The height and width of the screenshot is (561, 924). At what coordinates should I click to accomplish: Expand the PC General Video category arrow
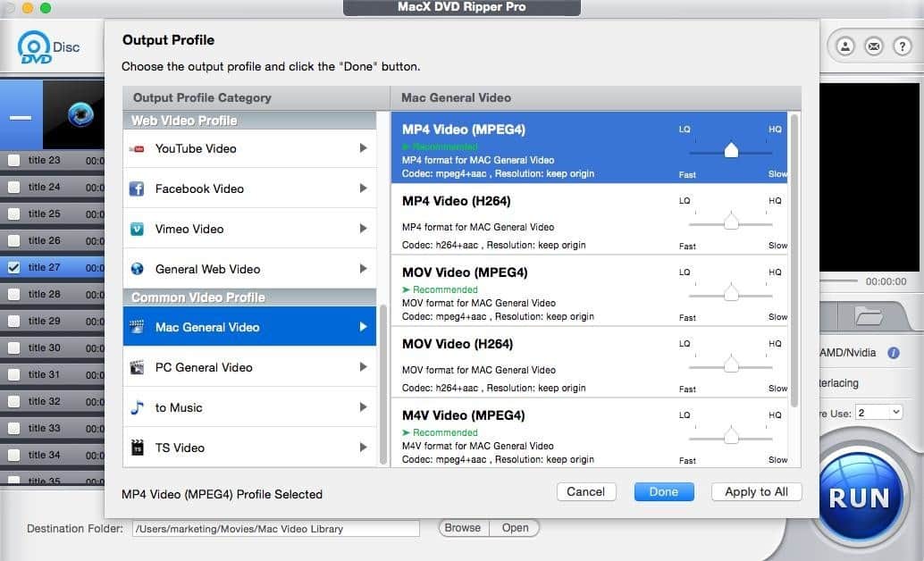pos(363,367)
